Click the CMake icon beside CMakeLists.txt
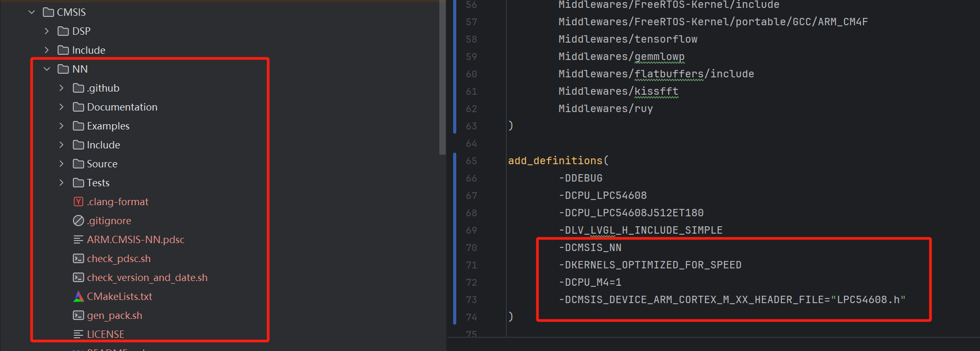 pyautogui.click(x=79, y=297)
